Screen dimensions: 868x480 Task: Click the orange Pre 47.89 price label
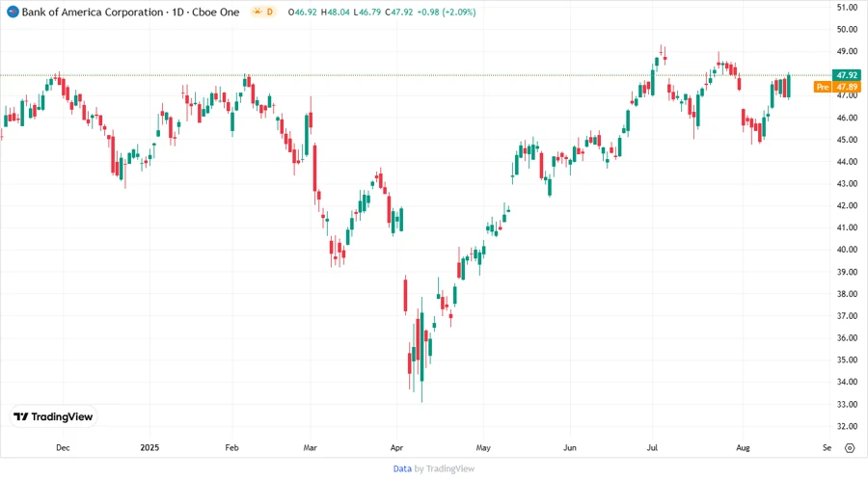pos(836,87)
